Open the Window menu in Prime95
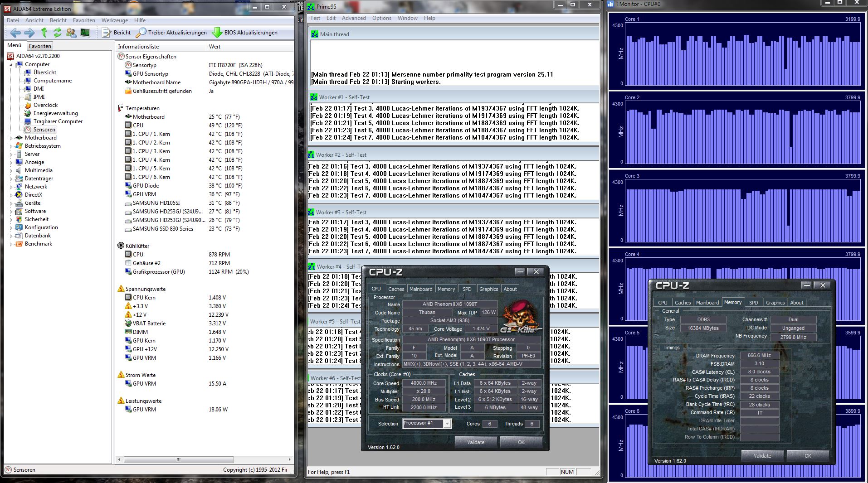 (x=408, y=18)
